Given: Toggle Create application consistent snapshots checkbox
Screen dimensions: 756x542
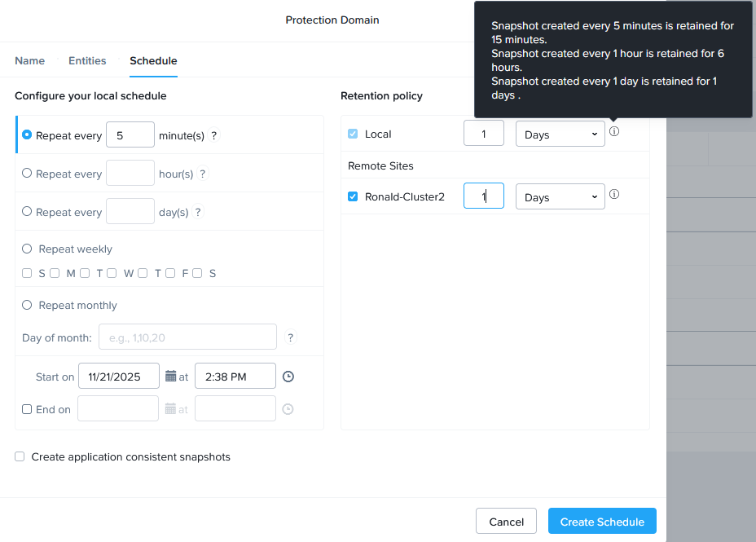Looking at the screenshot, I should point(20,457).
